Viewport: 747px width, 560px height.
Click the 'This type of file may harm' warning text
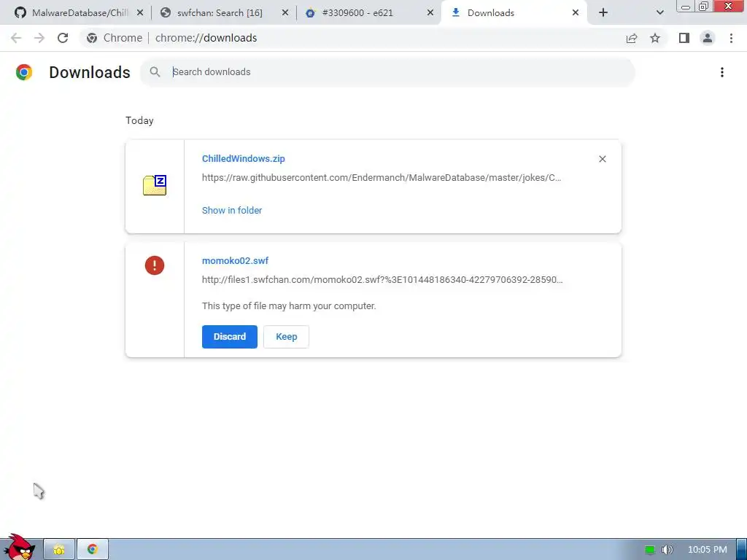(x=289, y=306)
